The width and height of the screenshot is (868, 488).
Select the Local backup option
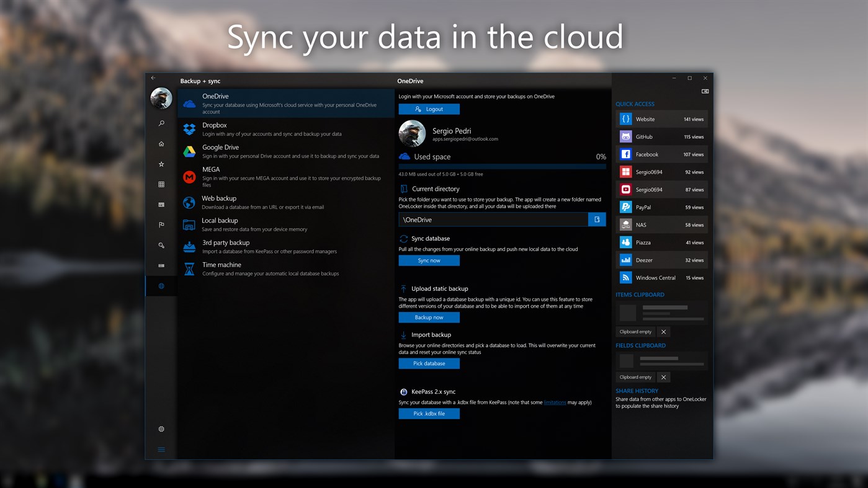tap(286, 224)
